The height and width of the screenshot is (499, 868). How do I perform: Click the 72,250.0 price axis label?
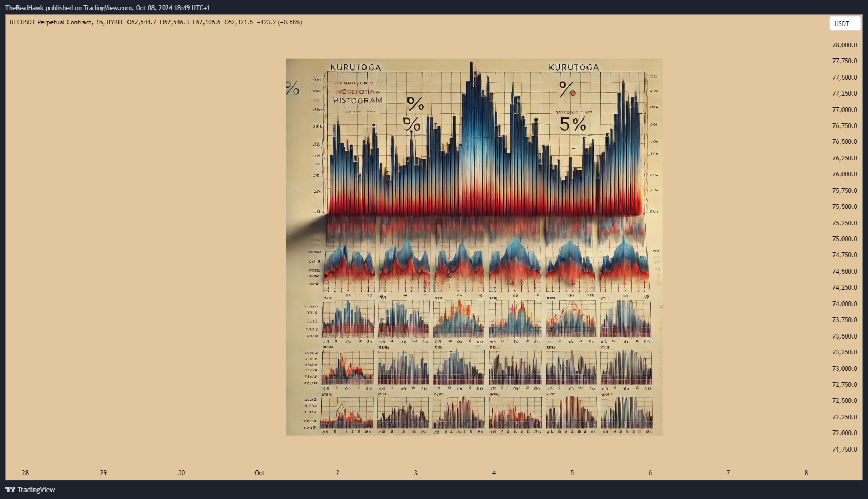(x=845, y=417)
